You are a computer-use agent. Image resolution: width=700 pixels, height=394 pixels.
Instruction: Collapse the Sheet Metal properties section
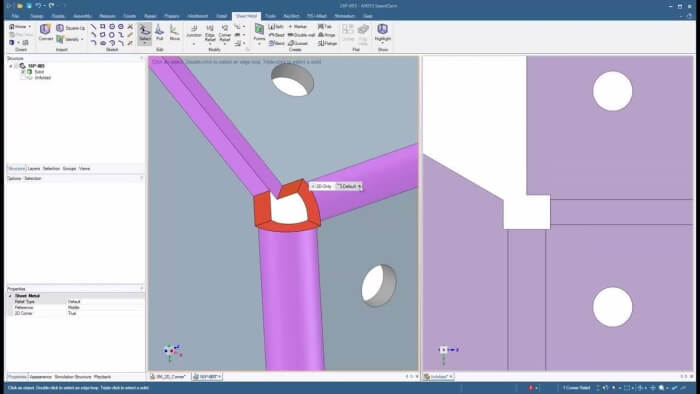point(10,296)
